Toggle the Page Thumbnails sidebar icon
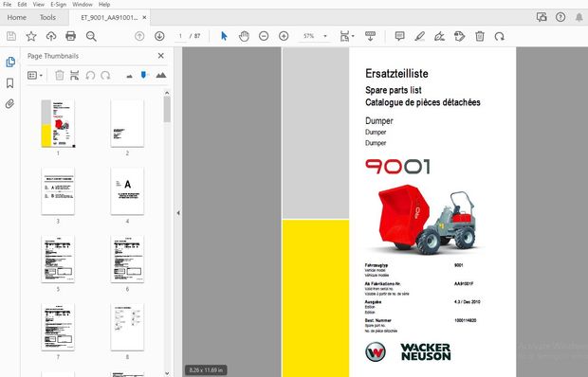This screenshot has height=377, width=588. tap(10, 62)
